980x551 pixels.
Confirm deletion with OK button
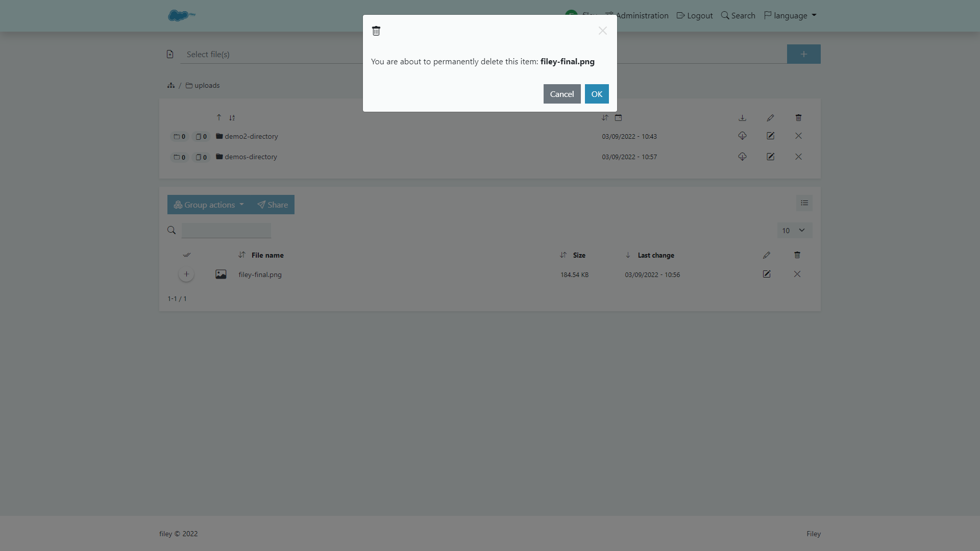pos(596,94)
